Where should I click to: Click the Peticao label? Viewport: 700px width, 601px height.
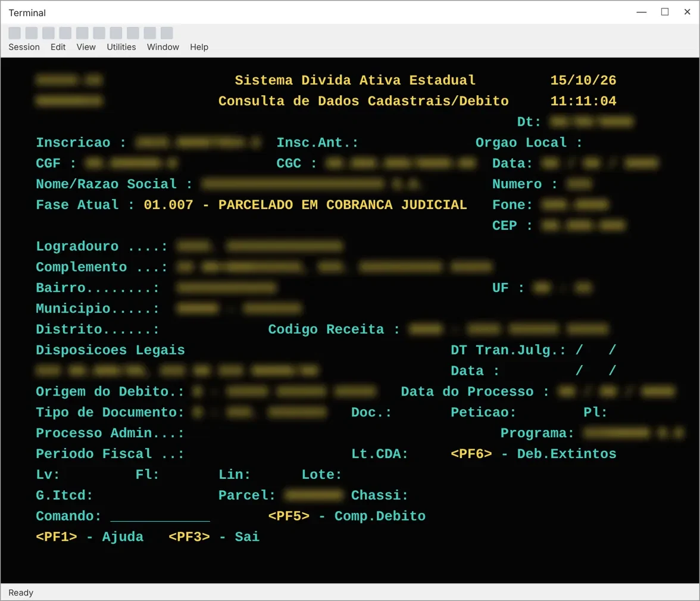[483, 412]
